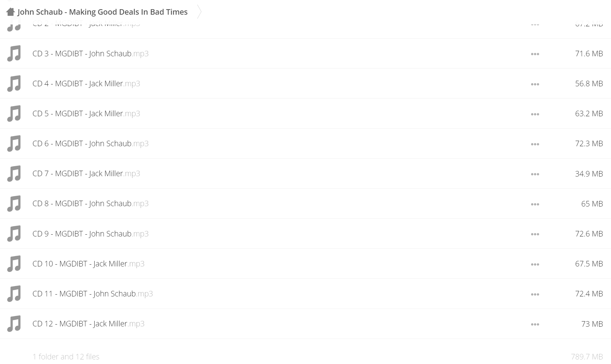611x364 pixels.
Task: Click breadcrumb chevron separator arrow
Action: tap(199, 12)
